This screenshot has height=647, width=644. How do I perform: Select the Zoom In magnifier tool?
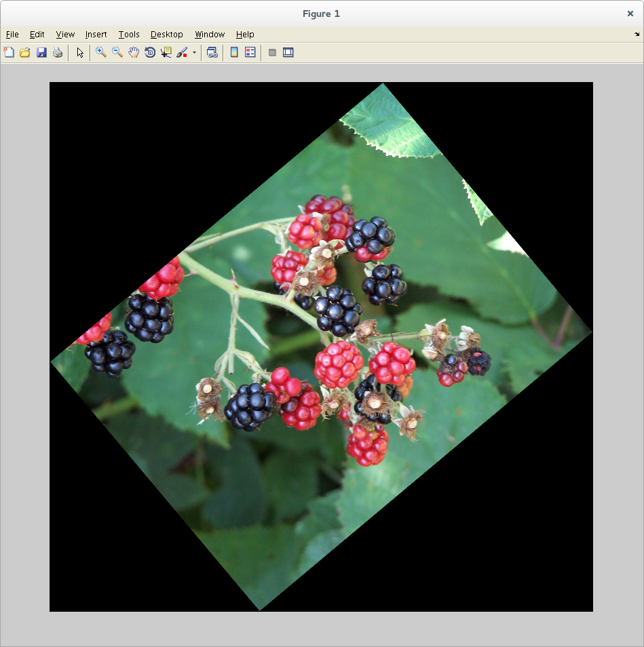(x=101, y=52)
